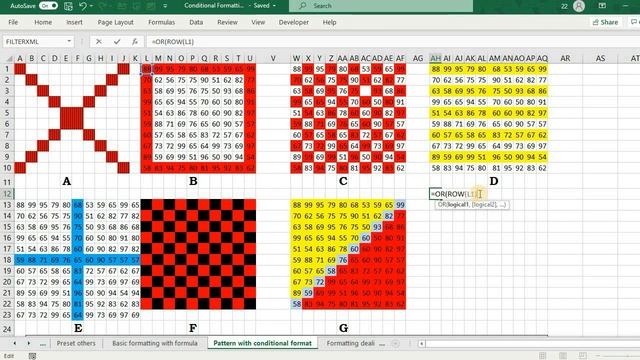Cancel the formula entry with X
Viewport: 640px width, 360px height.
(x=99, y=41)
